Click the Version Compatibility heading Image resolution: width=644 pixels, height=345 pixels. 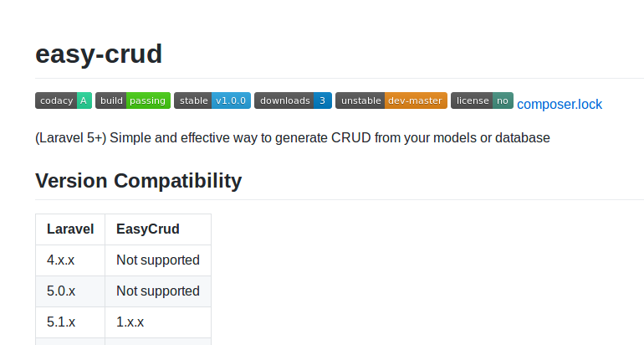[x=138, y=181]
